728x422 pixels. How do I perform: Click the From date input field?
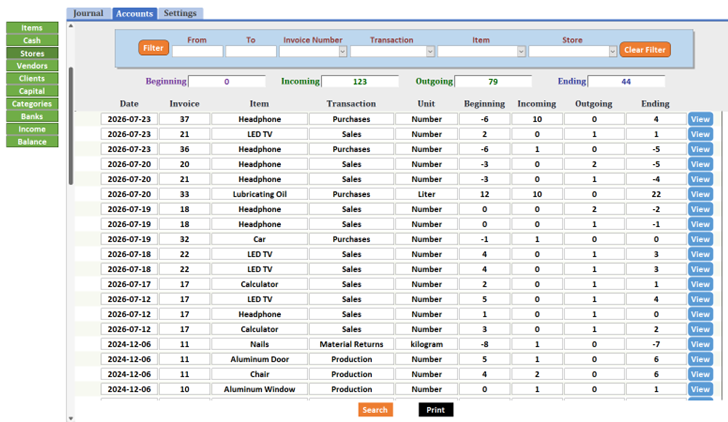pyautogui.click(x=197, y=52)
